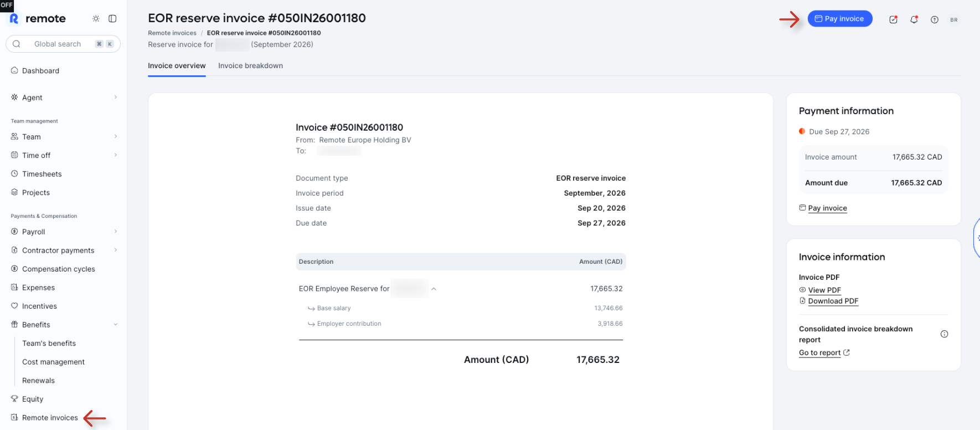Open Cost management subsection
The image size is (980, 430).
pyautogui.click(x=53, y=362)
